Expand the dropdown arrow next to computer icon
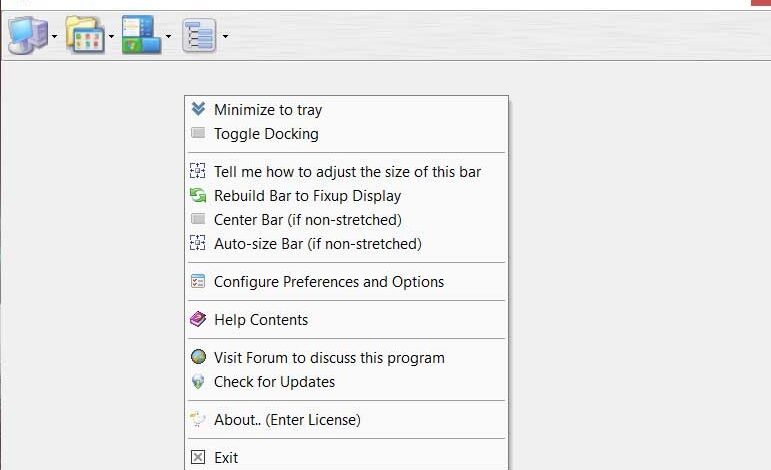The image size is (771, 470). coord(54,38)
